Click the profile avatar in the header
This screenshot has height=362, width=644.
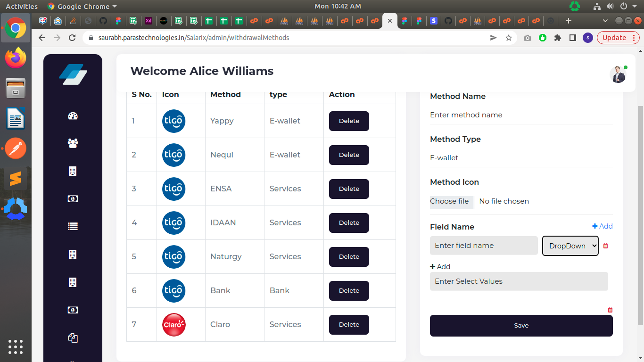[618, 74]
